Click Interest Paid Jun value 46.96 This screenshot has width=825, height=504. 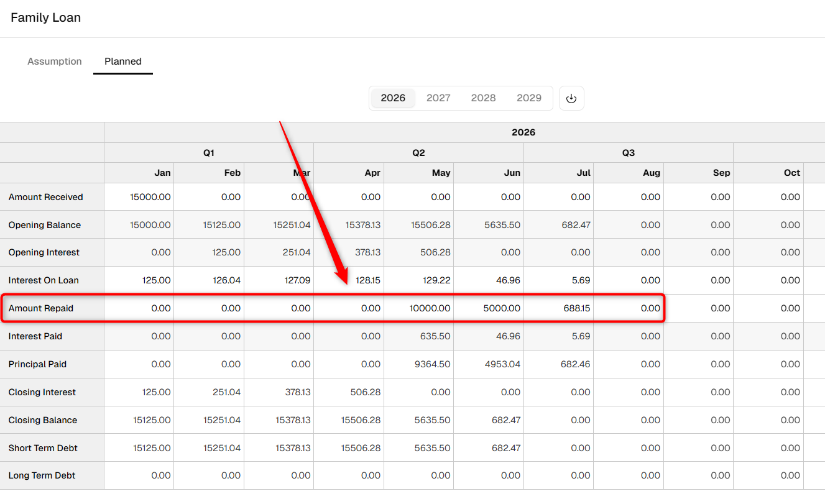[x=509, y=336]
